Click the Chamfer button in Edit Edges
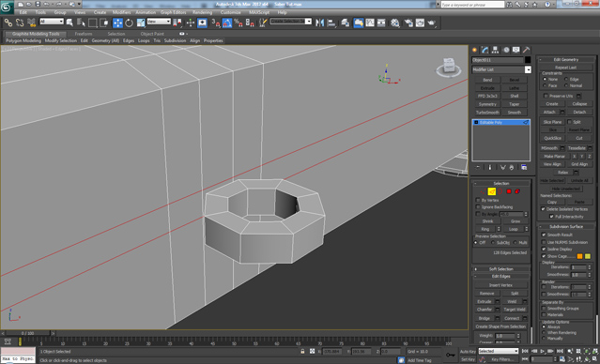Image resolution: width=600 pixels, height=364 pixels. 485,310
